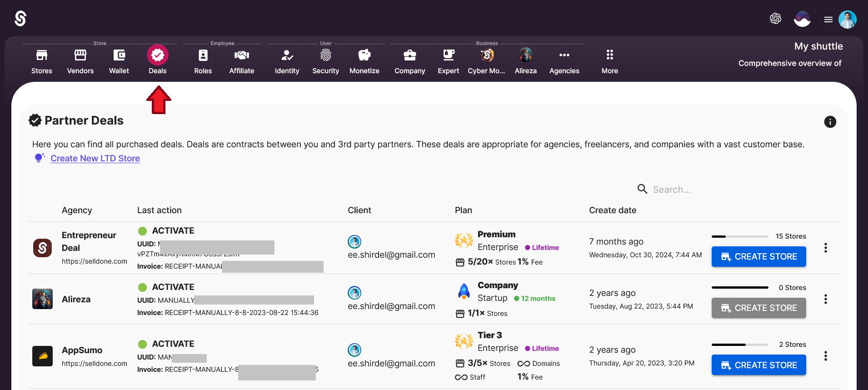
Task: Click the Entrepreneur Deal agency logo
Action: coord(42,248)
